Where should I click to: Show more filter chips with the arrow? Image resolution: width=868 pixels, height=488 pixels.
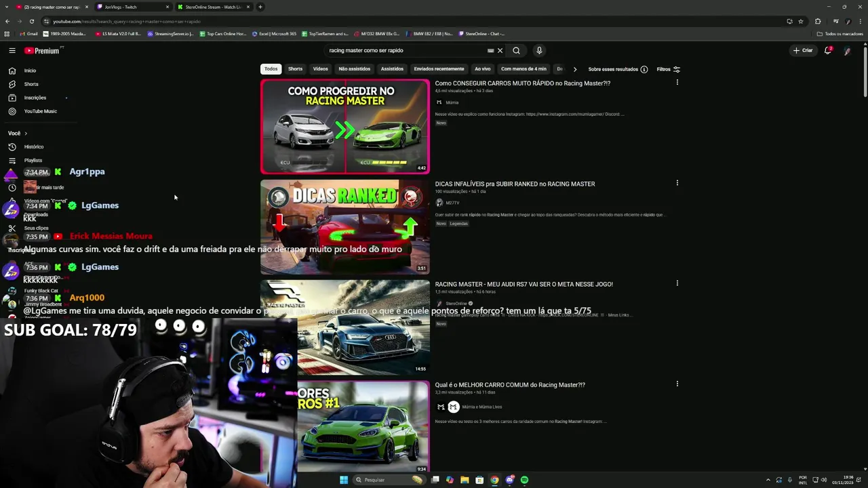(x=574, y=69)
